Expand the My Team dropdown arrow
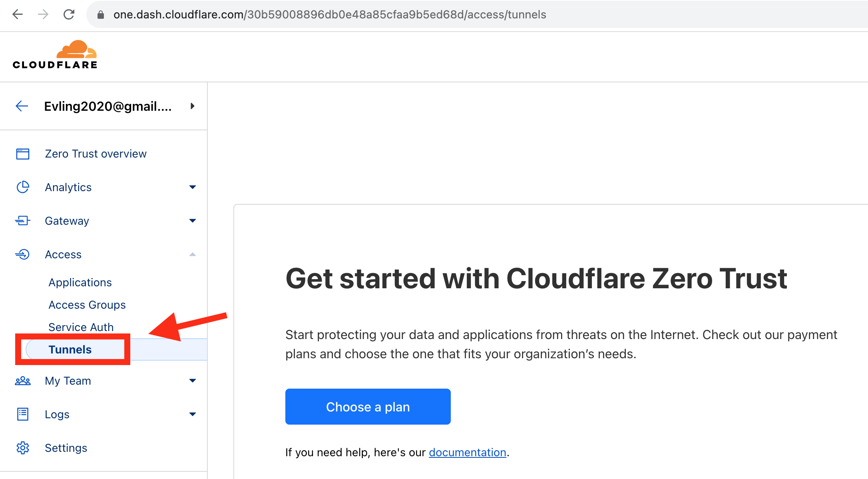This screenshot has width=868, height=479. pos(193,381)
